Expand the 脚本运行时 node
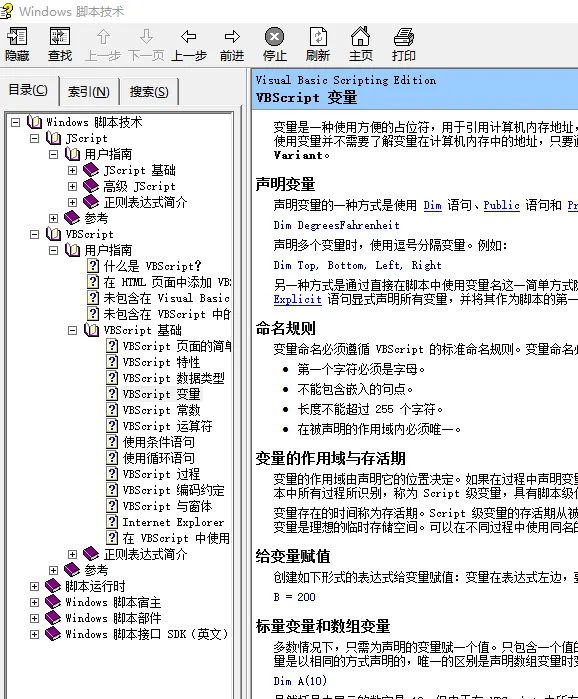 (x=34, y=586)
